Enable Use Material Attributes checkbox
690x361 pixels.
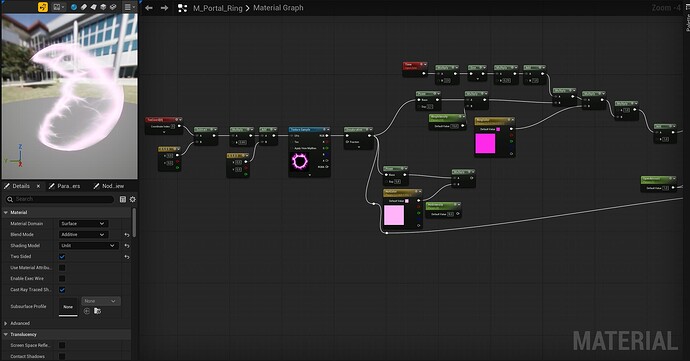click(x=62, y=268)
